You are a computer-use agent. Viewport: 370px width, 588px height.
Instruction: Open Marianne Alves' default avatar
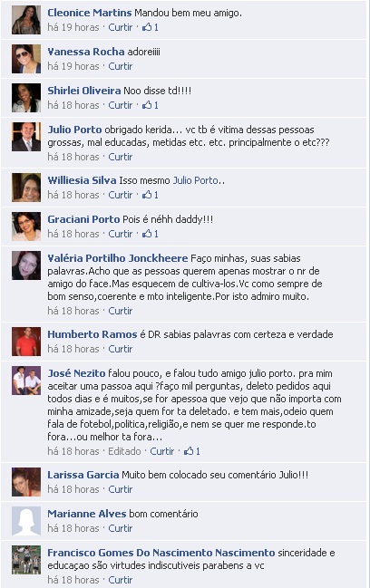[x=26, y=520]
